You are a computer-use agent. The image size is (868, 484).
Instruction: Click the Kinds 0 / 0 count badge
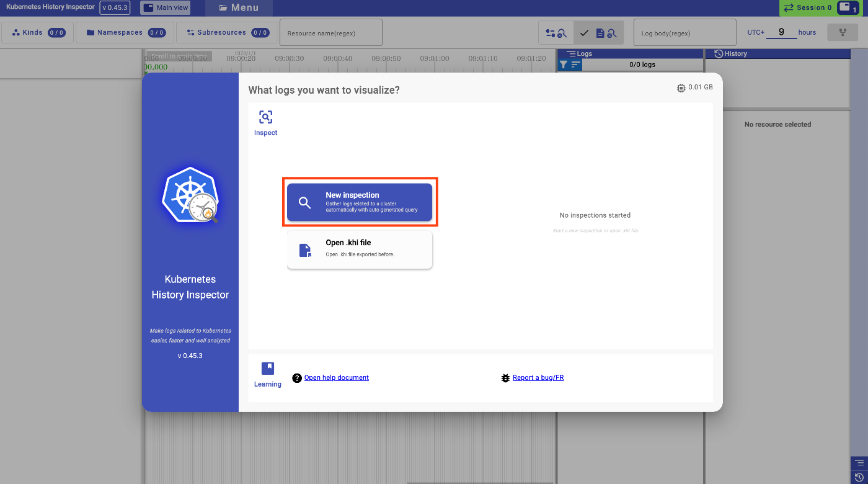click(56, 33)
